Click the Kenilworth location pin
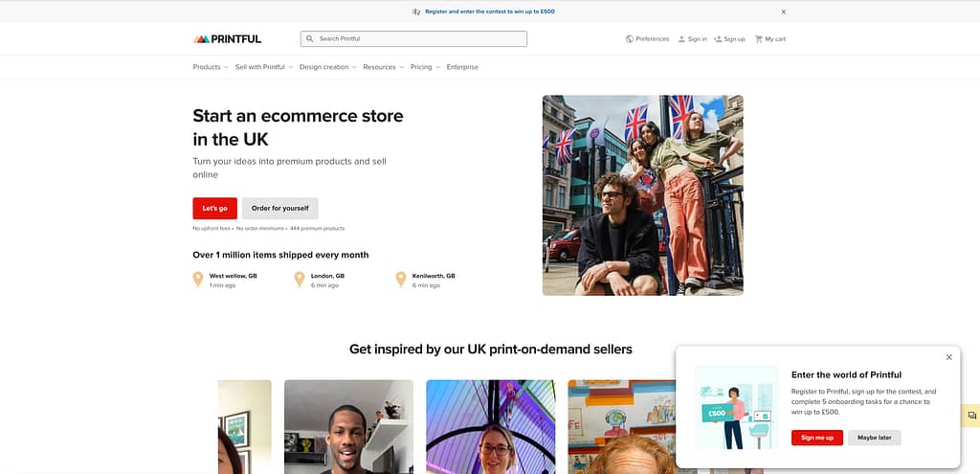Screen dimensions: 980x474 point(401,280)
